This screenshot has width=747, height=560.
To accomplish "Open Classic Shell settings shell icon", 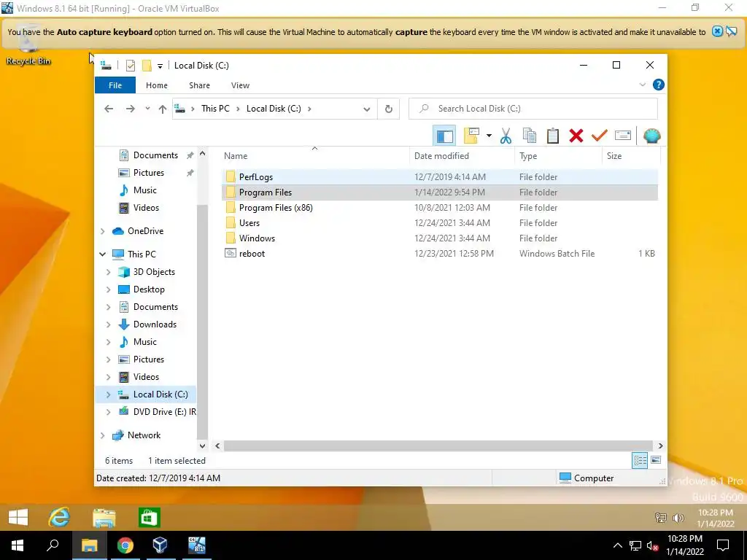I will [651, 136].
